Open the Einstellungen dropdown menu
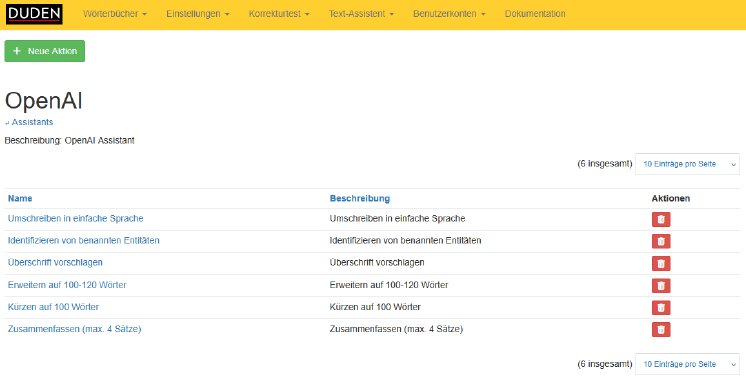The width and height of the screenshot is (746, 383). click(x=197, y=14)
